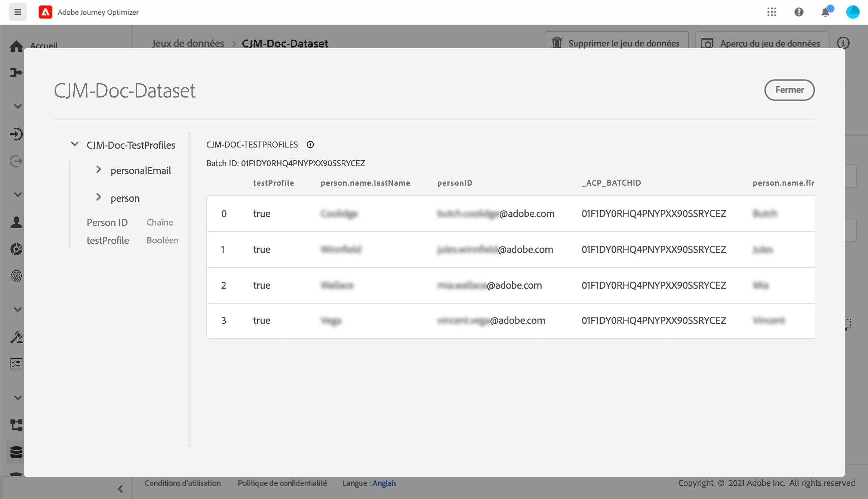Open the apps grid switcher
The height and width of the screenshot is (499, 868).
pos(772,12)
